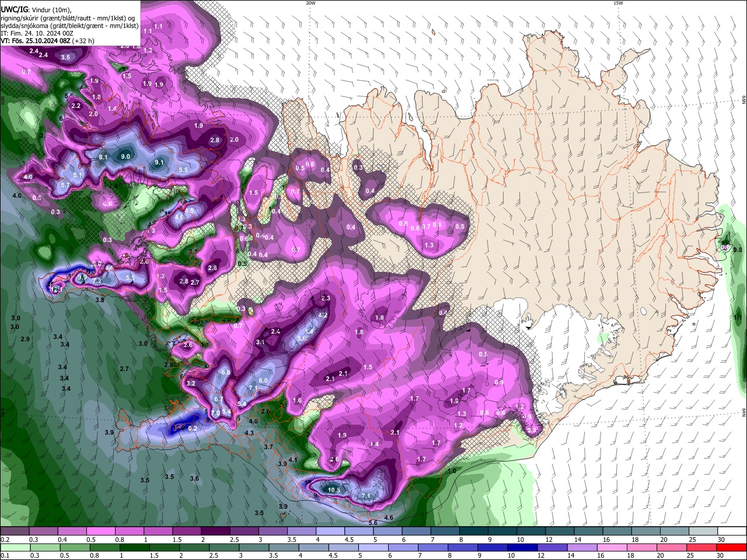Click the '8.1' precipitation value on the map

click(103, 157)
